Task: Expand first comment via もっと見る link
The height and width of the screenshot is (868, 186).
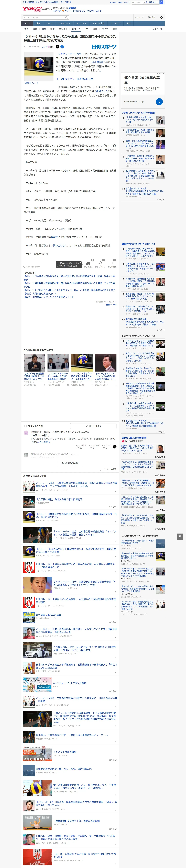Action: 45,442
